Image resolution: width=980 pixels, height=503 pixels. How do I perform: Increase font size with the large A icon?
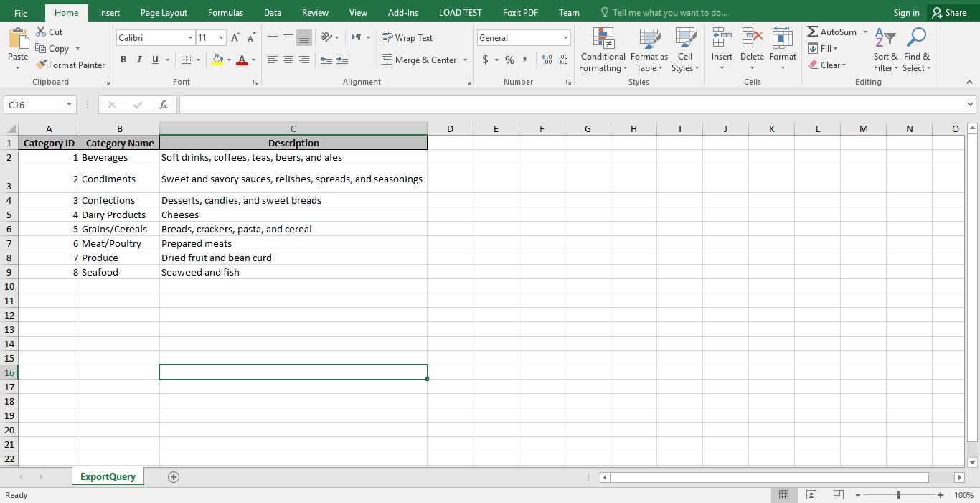pos(236,38)
